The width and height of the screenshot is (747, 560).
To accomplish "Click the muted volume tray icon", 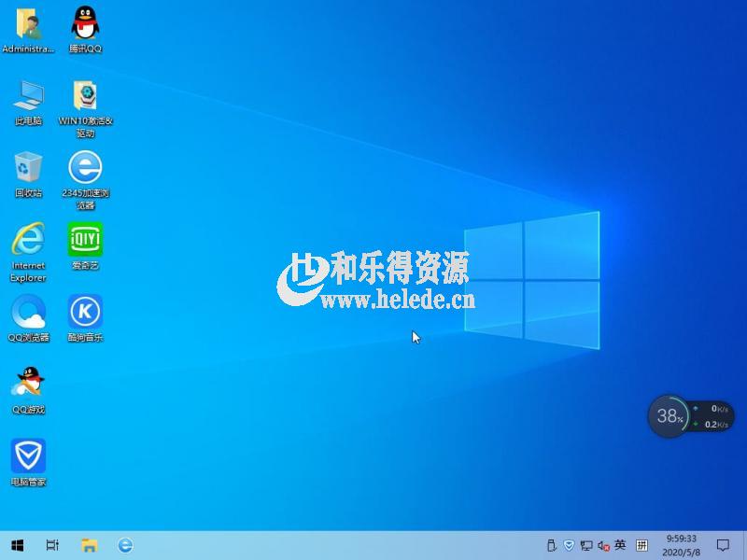I will click(x=603, y=546).
